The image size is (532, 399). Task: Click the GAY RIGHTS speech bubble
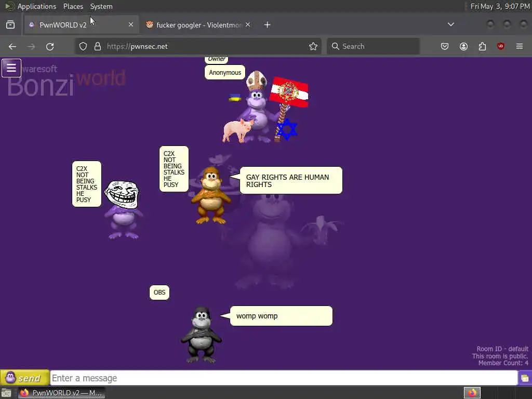291,180
